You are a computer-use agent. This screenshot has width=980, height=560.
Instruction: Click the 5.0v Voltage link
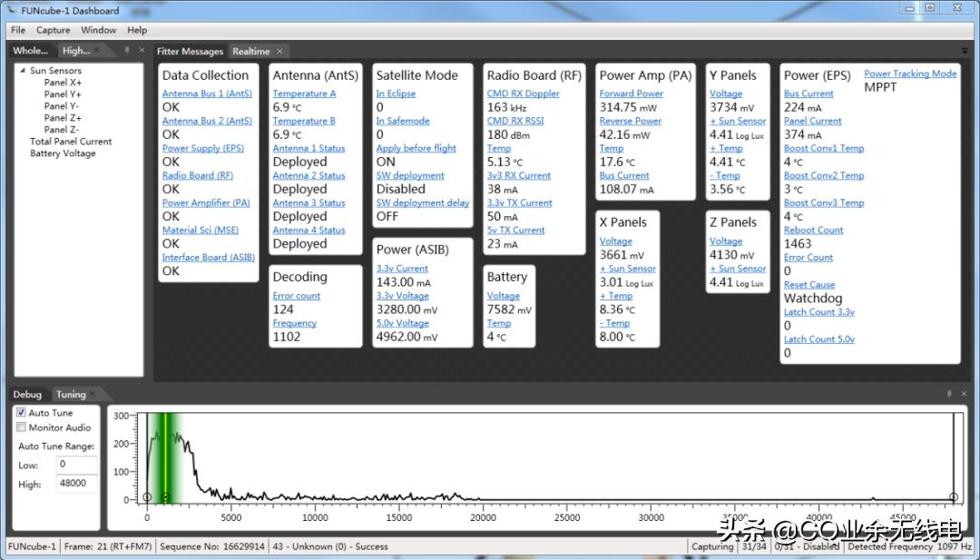click(403, 323)
